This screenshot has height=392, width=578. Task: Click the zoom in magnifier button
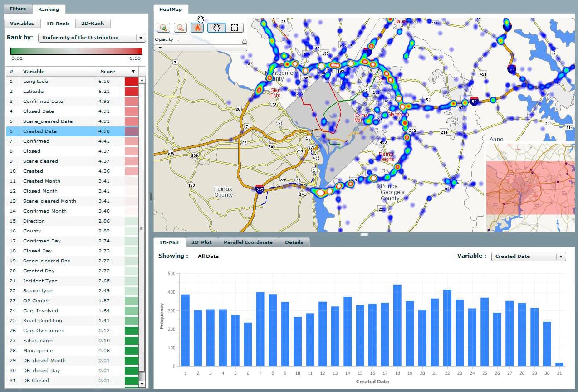click(164, 28)
